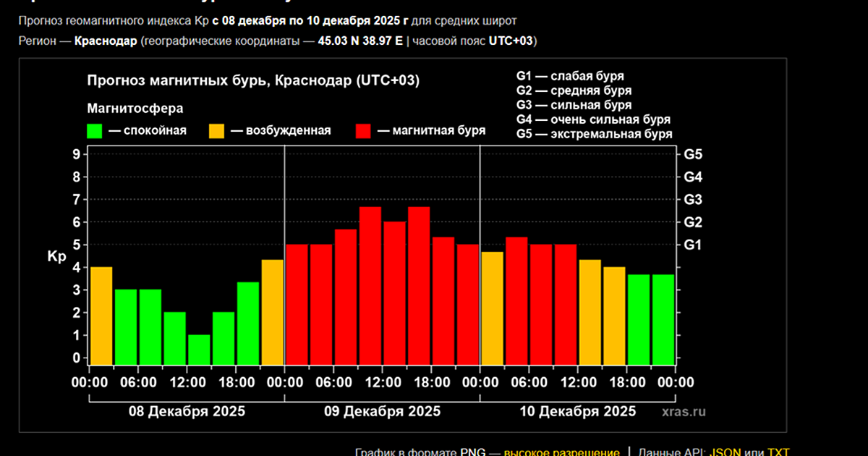The image size is (868, 456).
Task: Click the yellow 'возбужденная' legend square
Action: pyautogui.click(x=216, y=131)
